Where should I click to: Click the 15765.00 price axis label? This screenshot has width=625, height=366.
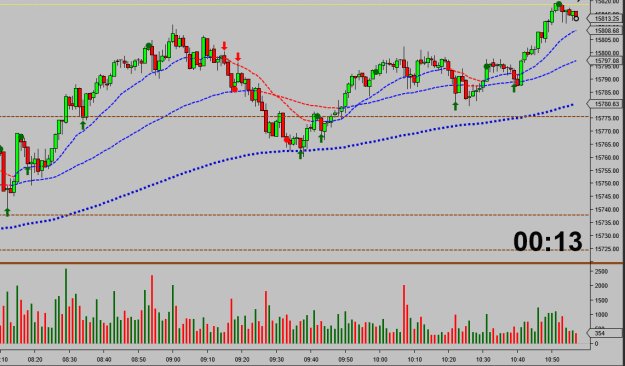click(607, 144)
